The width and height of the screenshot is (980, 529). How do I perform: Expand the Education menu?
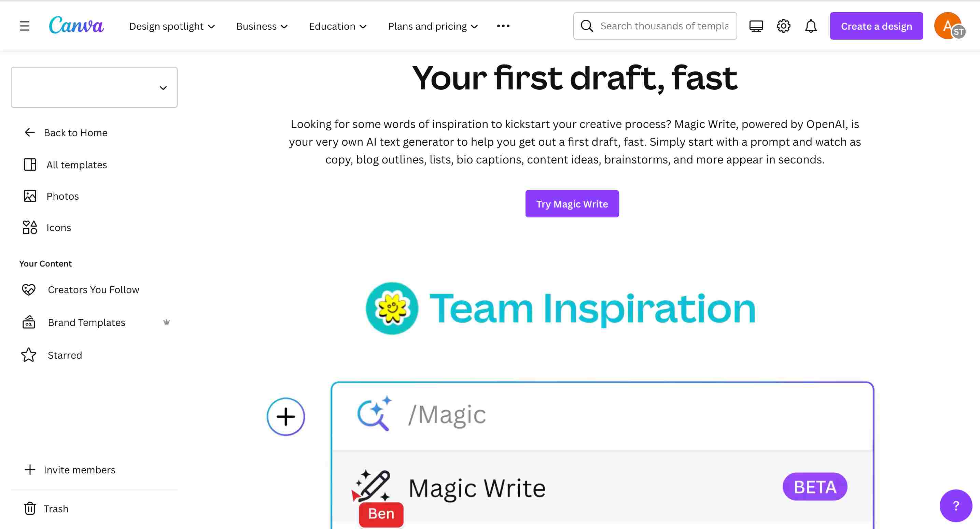[x=338, y=26]
